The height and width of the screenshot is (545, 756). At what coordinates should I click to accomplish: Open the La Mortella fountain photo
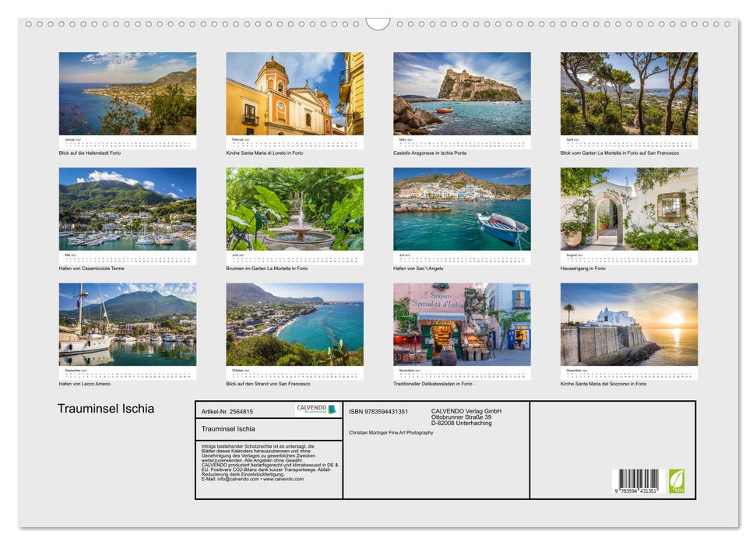(x=294, y=209)
